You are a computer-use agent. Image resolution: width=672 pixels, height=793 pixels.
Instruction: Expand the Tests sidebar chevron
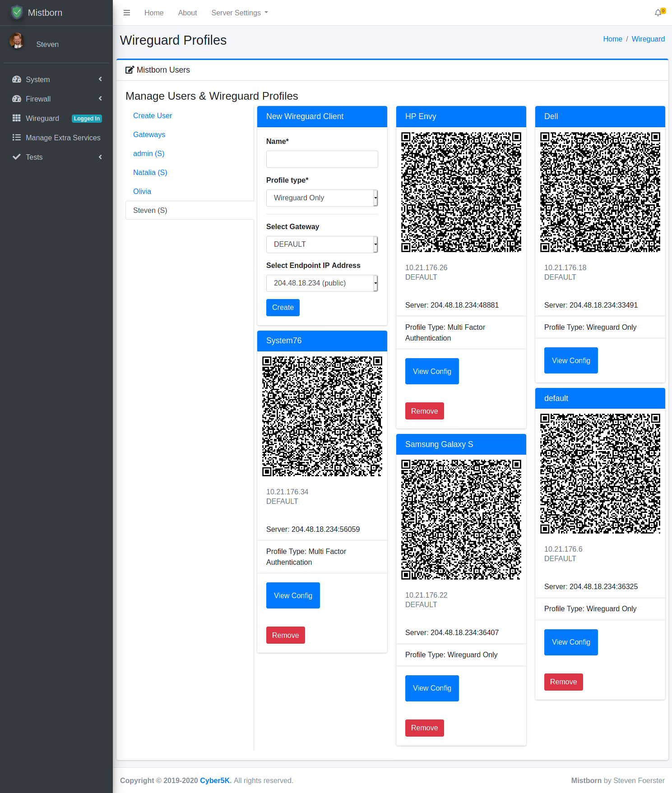100,157
